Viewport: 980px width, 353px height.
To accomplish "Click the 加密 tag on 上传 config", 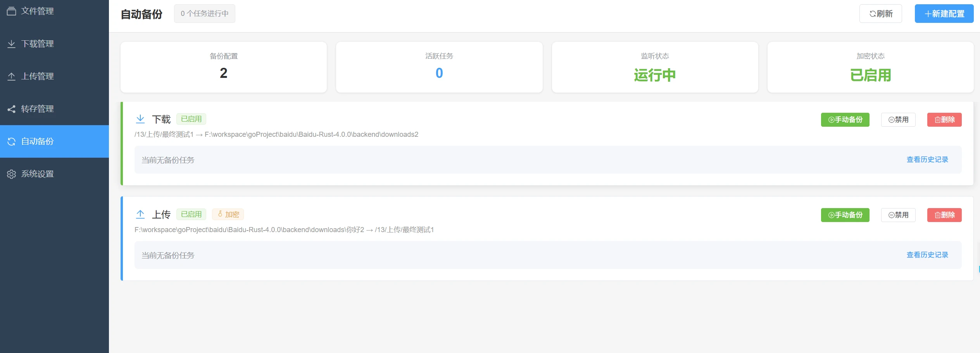I will 228,214.
